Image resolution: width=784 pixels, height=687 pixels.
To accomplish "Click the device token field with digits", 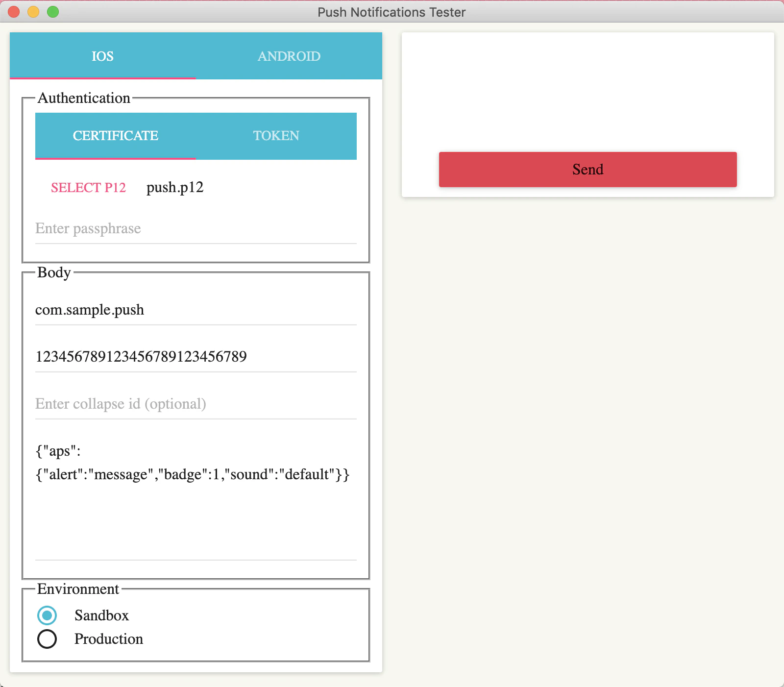I will [x=196, y=357].
